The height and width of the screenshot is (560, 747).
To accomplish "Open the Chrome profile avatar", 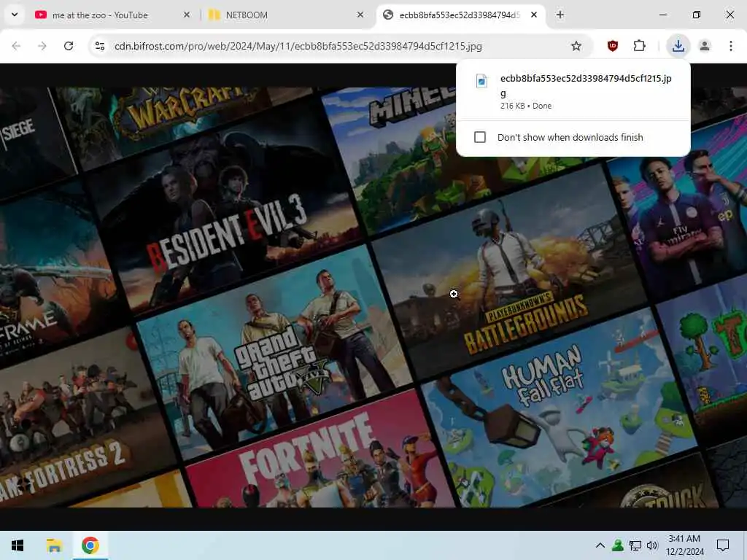I will pyautogui.click(x=705, y=46).
